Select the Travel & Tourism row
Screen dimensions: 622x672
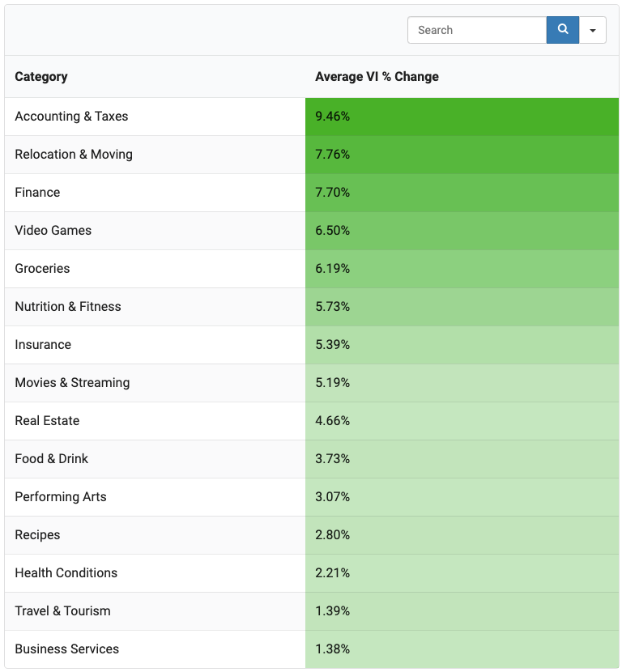click(x=312, y=611)
